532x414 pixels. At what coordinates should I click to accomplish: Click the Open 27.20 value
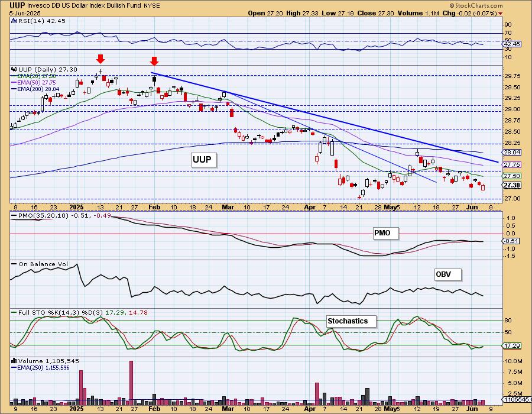265,13
